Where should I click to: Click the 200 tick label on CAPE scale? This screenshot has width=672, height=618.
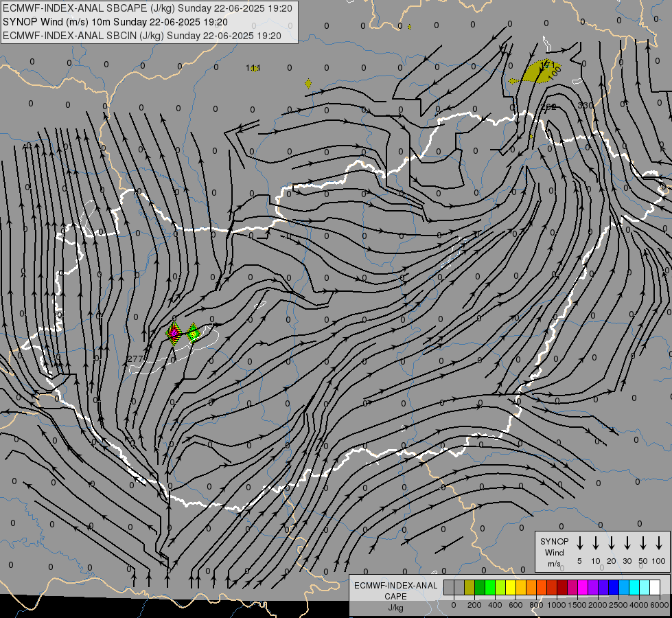point(474,605)
